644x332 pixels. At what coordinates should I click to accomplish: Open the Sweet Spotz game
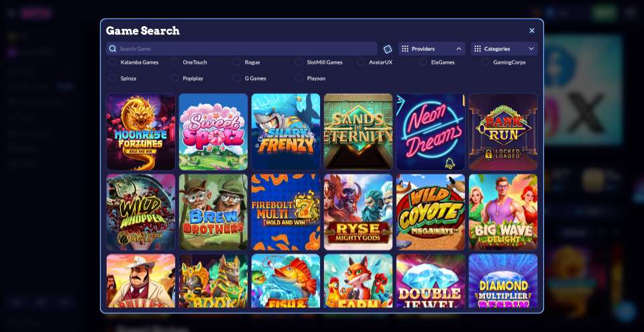[213, 132]
